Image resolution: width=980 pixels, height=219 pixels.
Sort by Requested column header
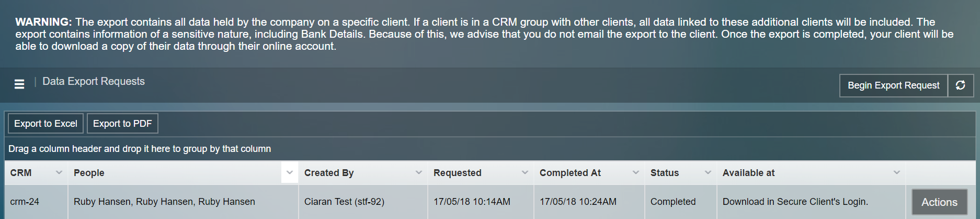[457, 173]
